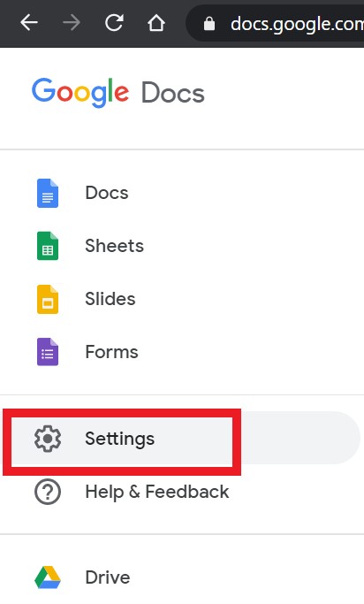Click the Google Docs logo
Viewport: 364px width, 604px height.
pos(118,93)
